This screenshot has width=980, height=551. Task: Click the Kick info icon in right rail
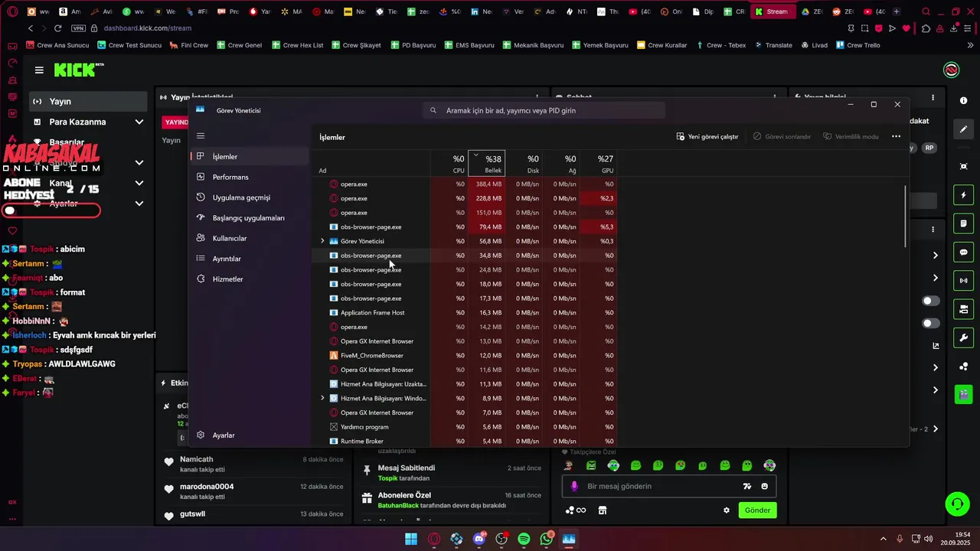point(963,101)
